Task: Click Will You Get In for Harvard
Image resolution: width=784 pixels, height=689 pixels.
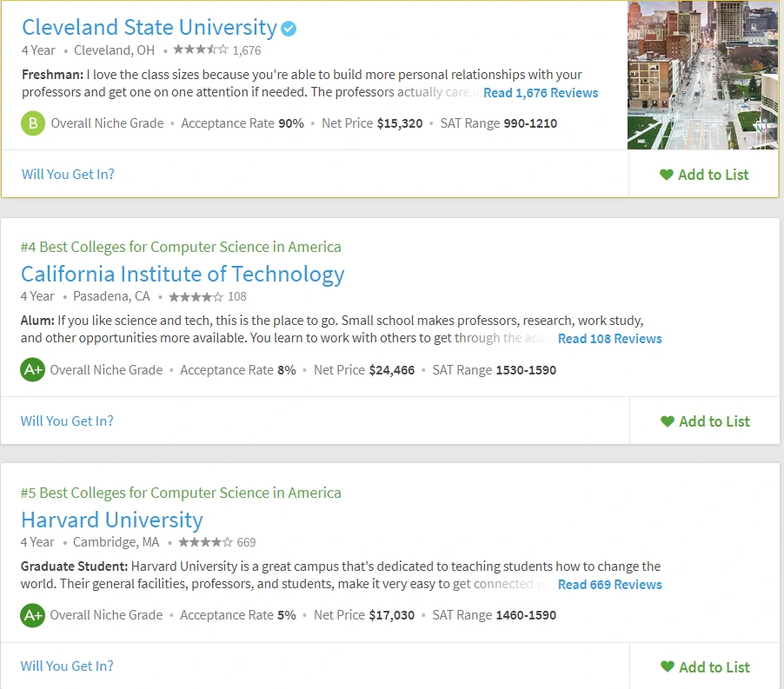Action: (x=67, y=666)
